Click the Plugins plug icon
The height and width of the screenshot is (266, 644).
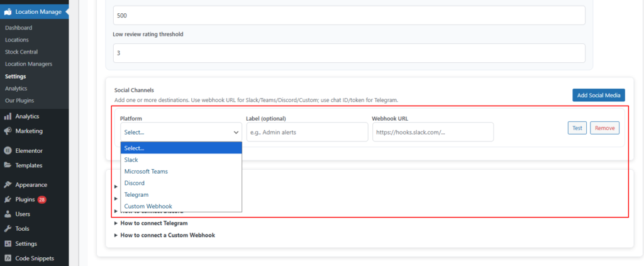(x=8, y=199)
